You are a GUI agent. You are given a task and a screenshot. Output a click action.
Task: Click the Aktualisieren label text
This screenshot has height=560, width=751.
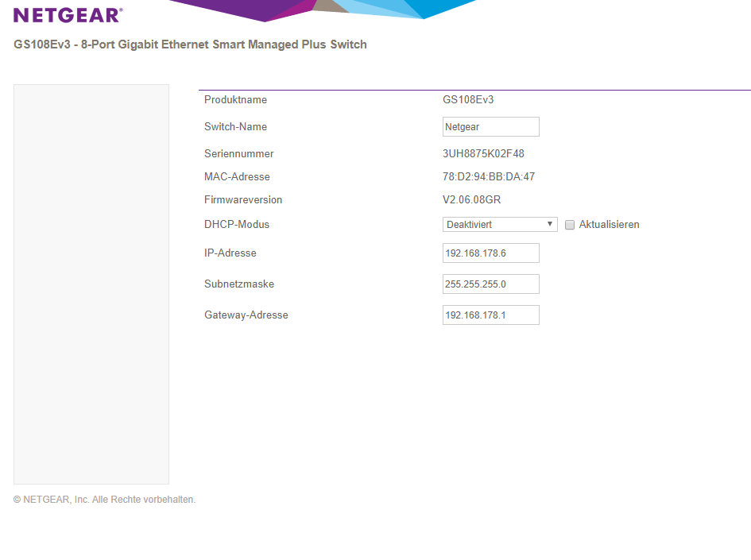pos(609,225)
